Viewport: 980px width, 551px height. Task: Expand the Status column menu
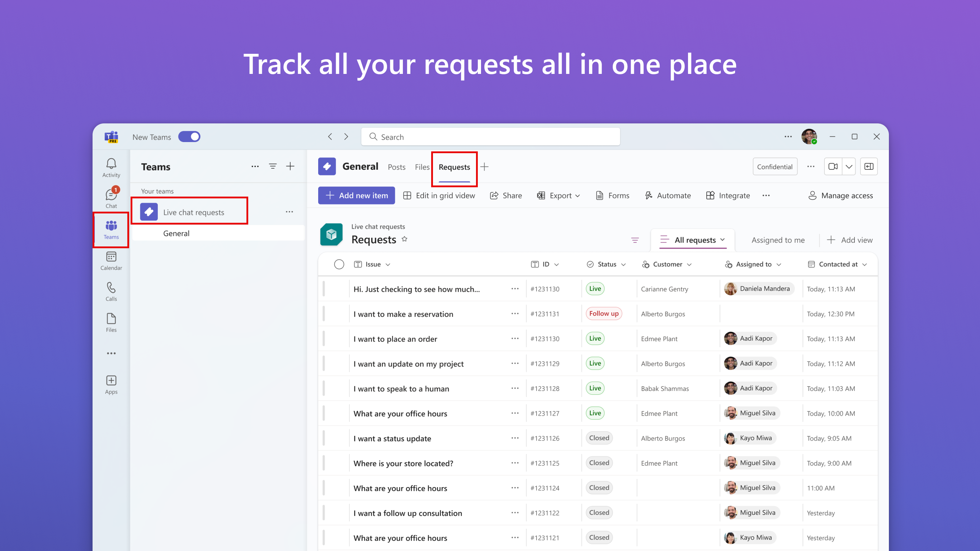coord(623,264)
